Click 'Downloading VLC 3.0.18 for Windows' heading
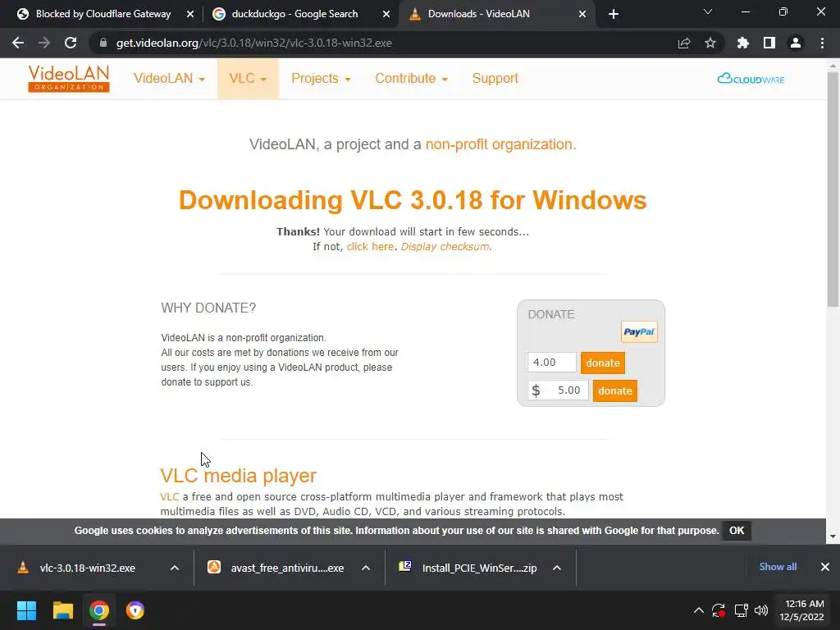 413,200
